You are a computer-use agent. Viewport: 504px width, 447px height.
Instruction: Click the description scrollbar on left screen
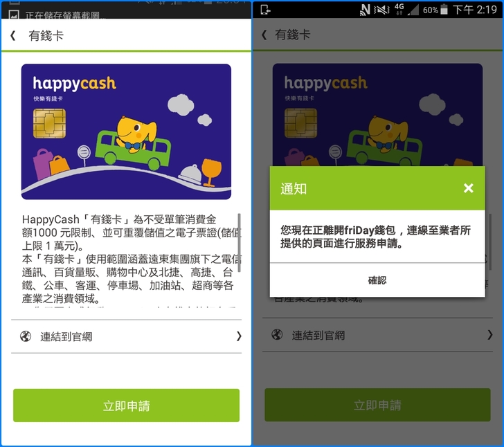239,243
